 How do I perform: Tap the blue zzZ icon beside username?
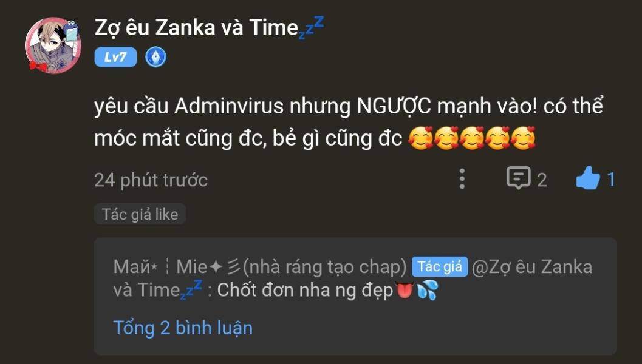click(x=312, y=27)
